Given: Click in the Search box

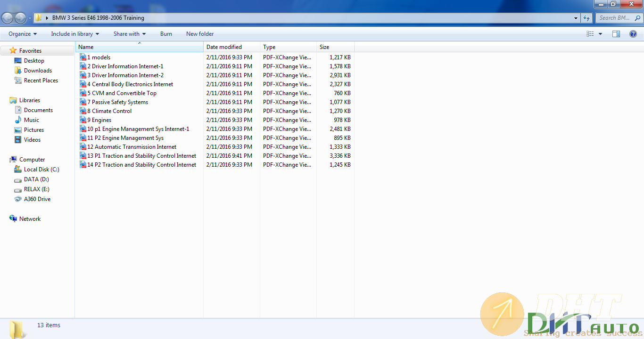Looking at the screenshot, I should pos(619,18).
